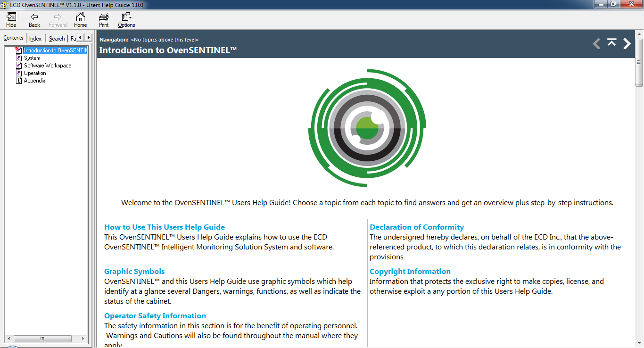
Task: Click the info icon beside Appendix
Action: [x=19, y=81]
